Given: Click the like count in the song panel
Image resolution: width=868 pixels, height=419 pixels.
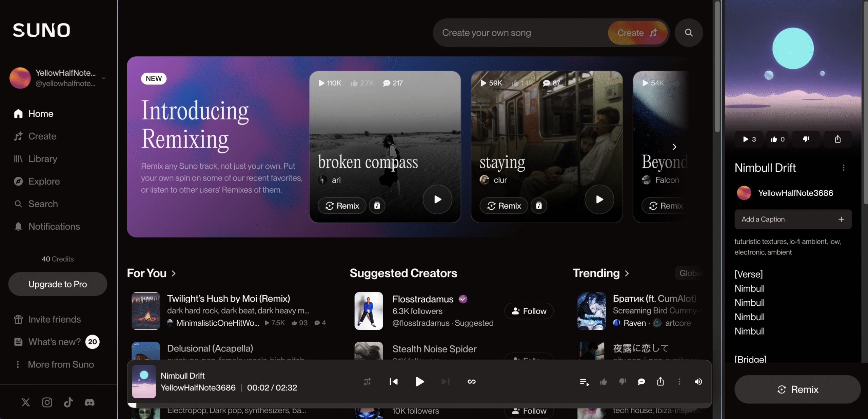Looking at the screenshot, I should (778, 139).
